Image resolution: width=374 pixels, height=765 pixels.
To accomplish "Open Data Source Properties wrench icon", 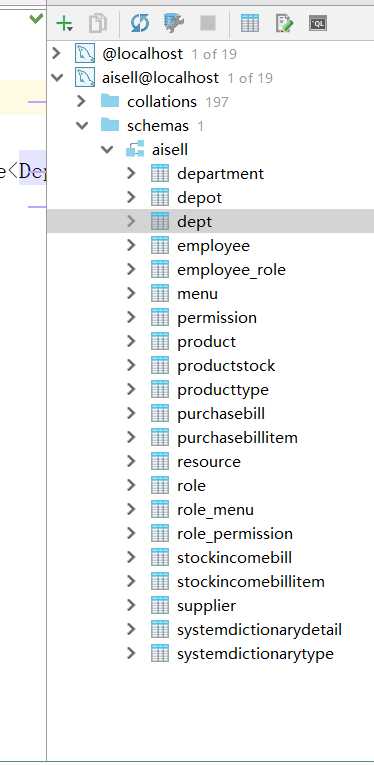I will 174,23.
